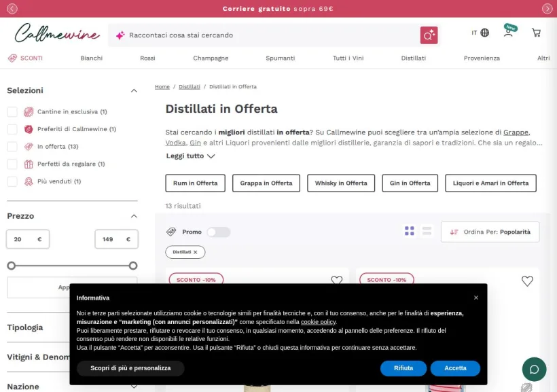The height and width of the screenshot is (392, 557).
Task: Click the maximum price field 149
Action: (x=117, y=239)
